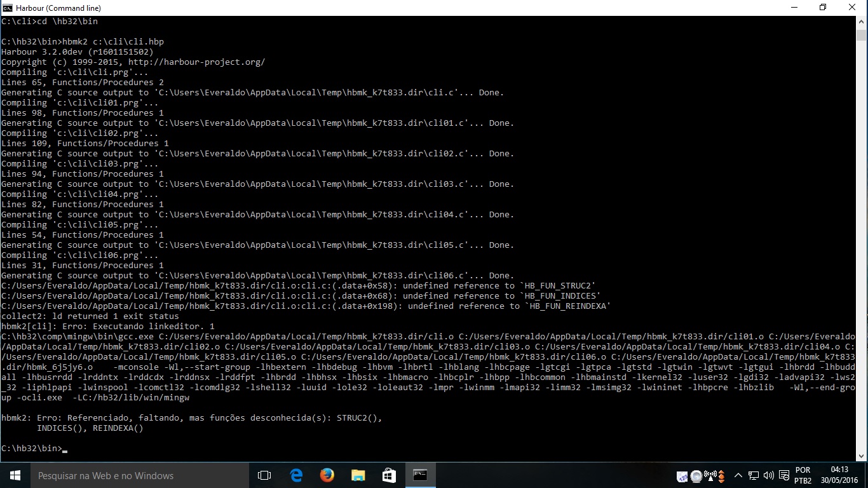The width and height of the screenshot is (868, 488).
Task: Click the "HB_FUN_REINDEXA" undefined reference text
Action: tap(568, 306)
